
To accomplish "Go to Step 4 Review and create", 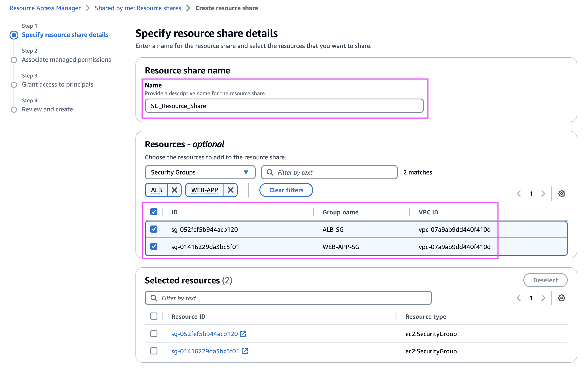I will [x=47, y=109].
